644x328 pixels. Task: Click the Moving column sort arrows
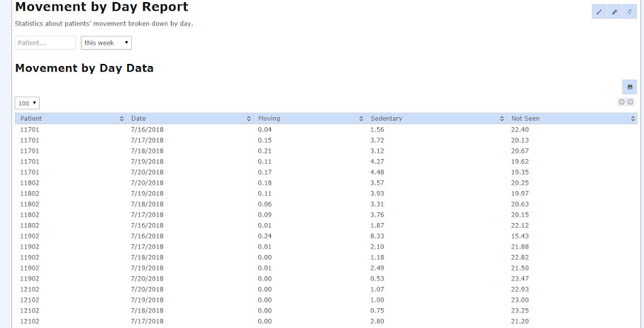pos(361,119)
